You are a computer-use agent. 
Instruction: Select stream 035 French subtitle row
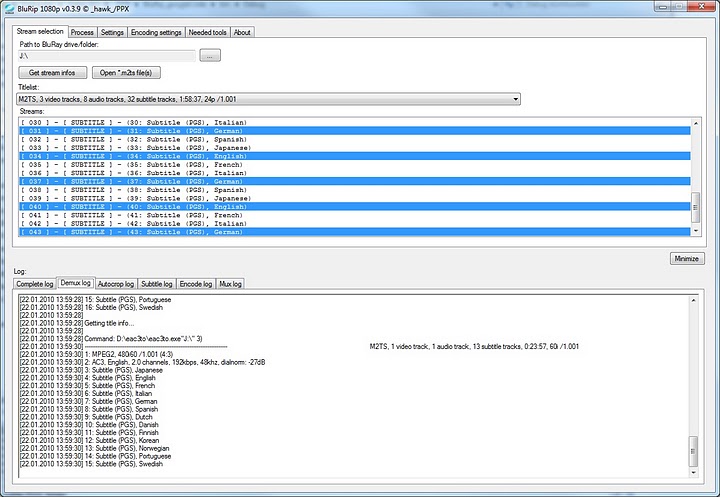tap(200, 165)
